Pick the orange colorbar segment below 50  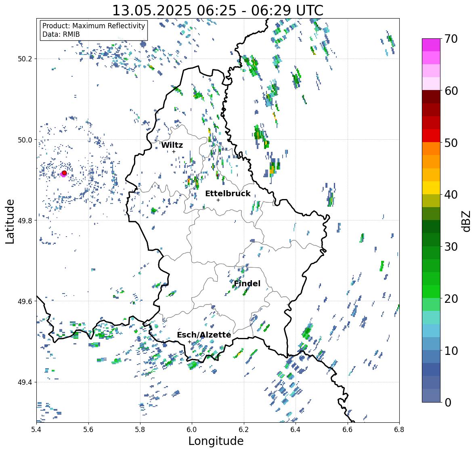pyautogui.click(x=431, y=149)
